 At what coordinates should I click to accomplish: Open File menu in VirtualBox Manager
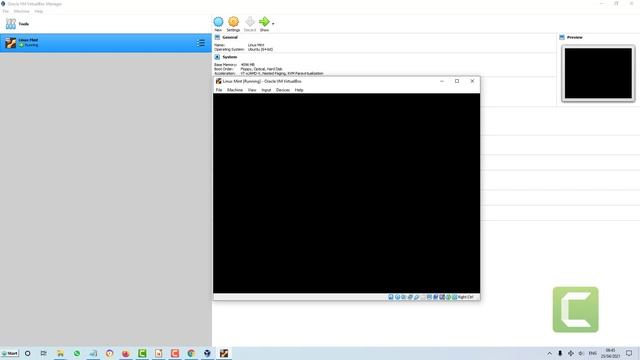[5, 11]
